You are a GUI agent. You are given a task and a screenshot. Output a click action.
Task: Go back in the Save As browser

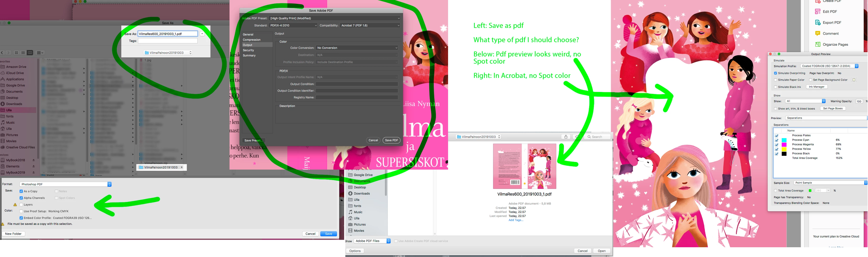[2, 53]
